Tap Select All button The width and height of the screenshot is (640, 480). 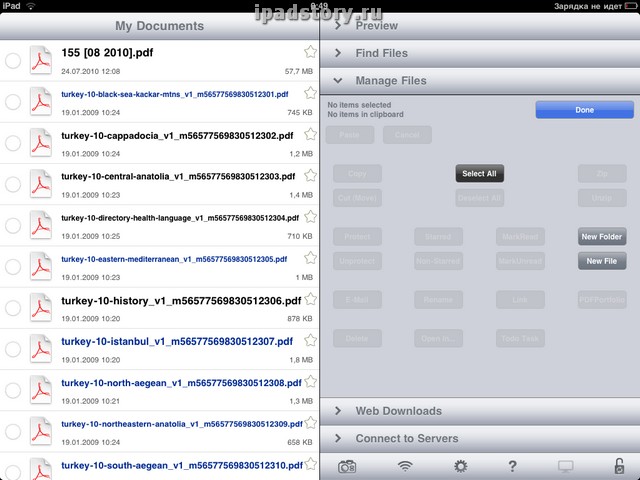coord(480,173)
